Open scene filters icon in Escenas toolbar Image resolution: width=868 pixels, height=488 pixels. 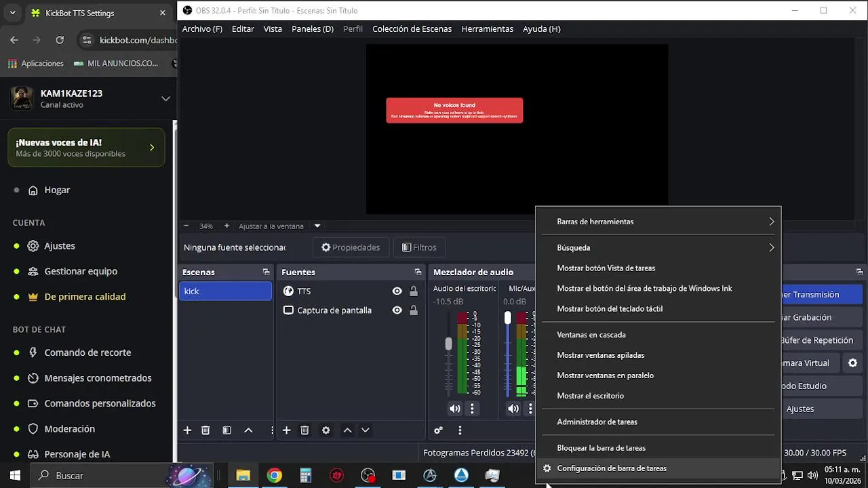pyautogui.click(x=227, y=430)
